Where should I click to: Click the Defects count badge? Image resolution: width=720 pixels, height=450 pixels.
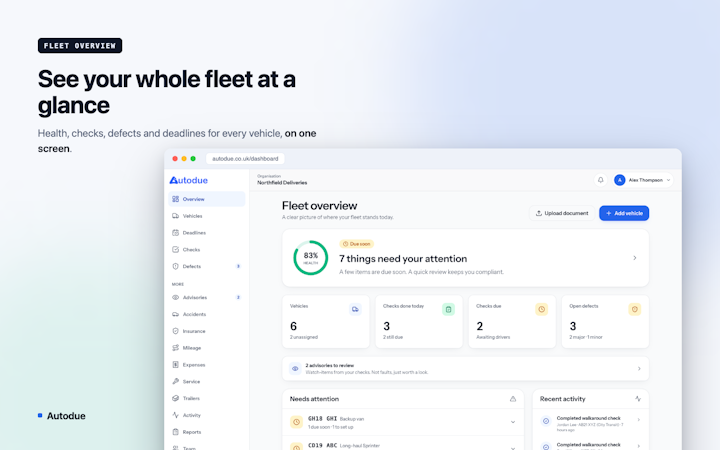[x=238, y=266]
